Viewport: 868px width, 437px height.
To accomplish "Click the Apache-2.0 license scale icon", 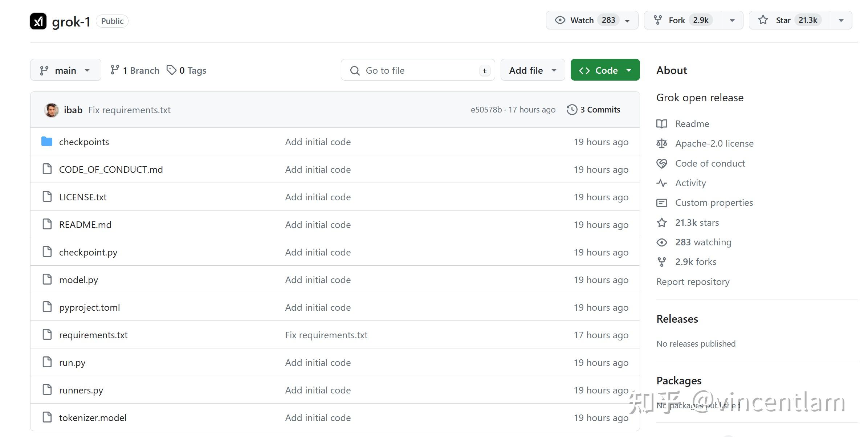I will coord(662,143).
